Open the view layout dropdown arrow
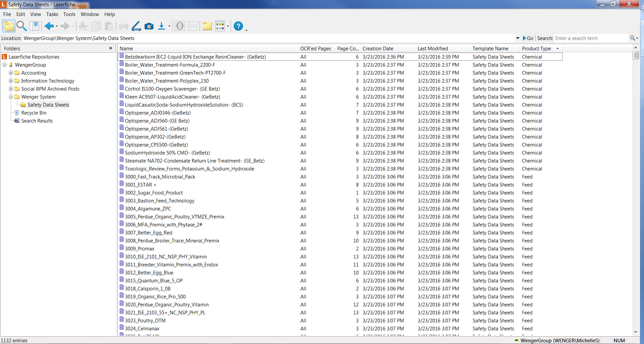 (x=228, y=26)
